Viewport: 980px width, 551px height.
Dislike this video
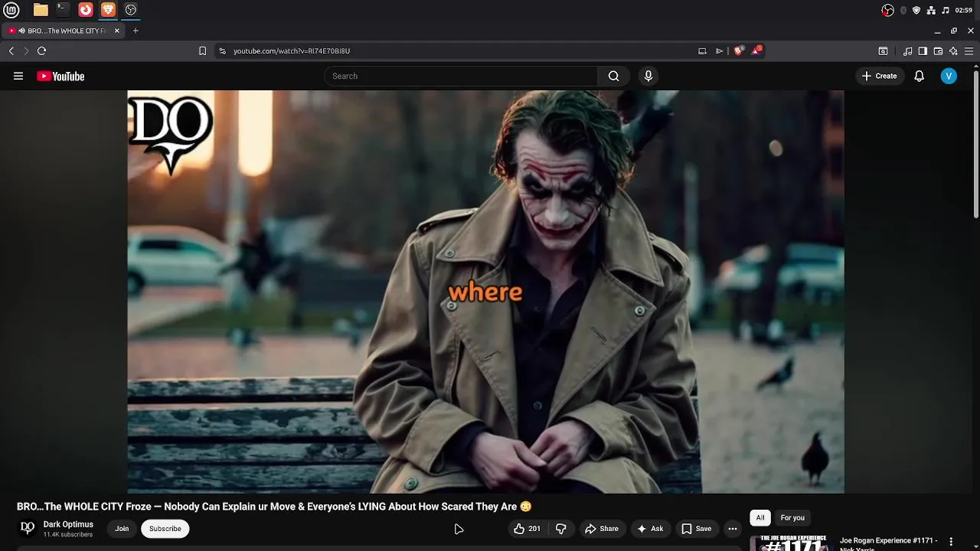(x=561, y=529)
